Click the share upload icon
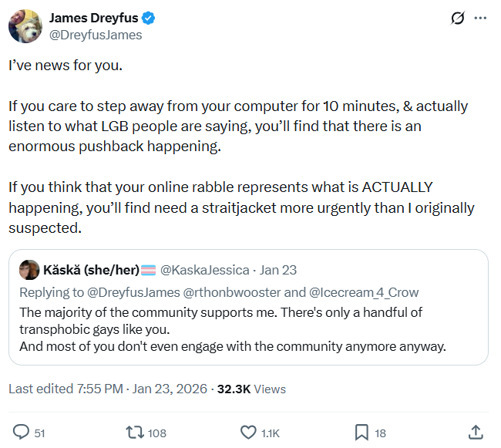Screen dimensions: 501x448 point(476,433)
